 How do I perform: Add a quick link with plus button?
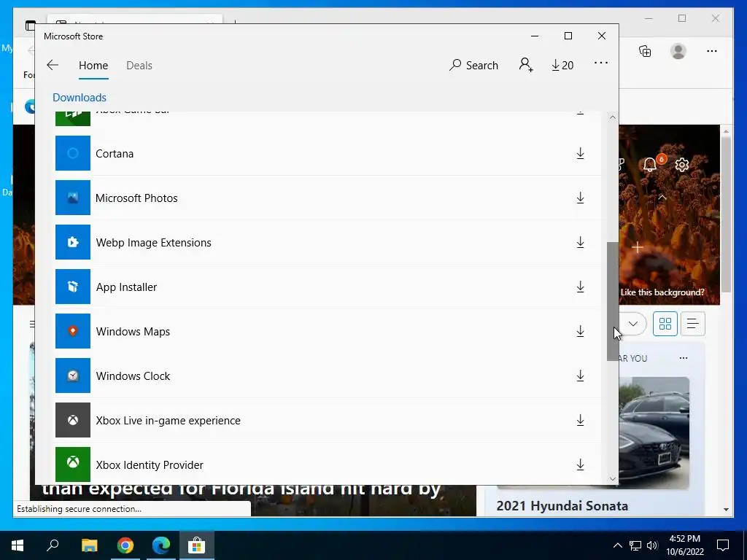click(x=638, y=248)
